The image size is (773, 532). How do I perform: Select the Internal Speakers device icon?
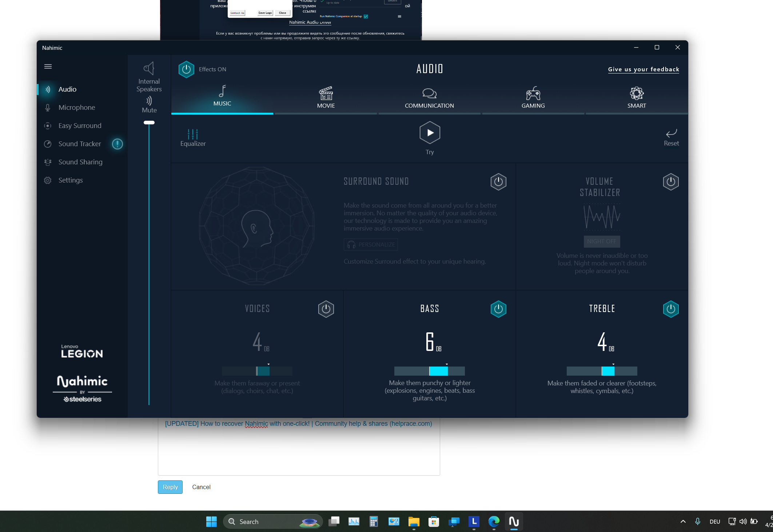(x=149, y=68)
